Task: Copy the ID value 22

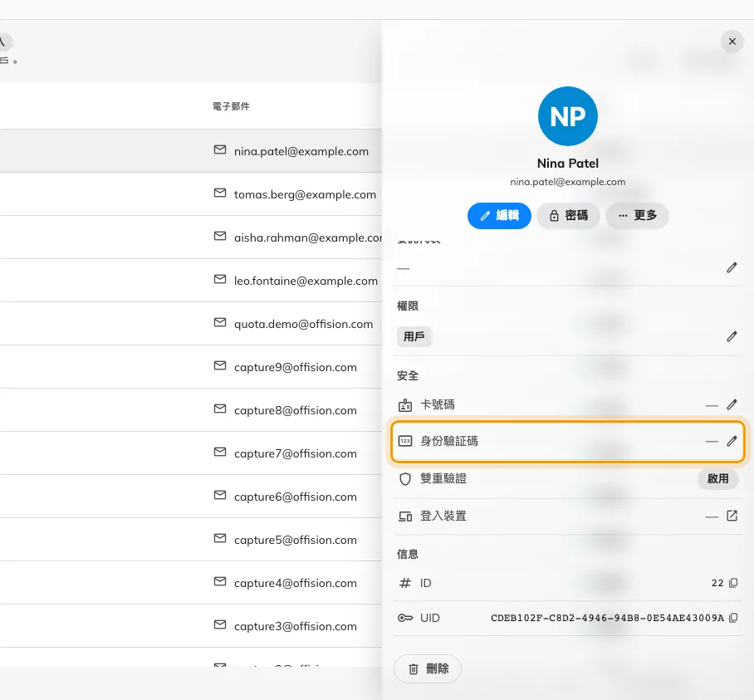Action: tap(733, 583)
